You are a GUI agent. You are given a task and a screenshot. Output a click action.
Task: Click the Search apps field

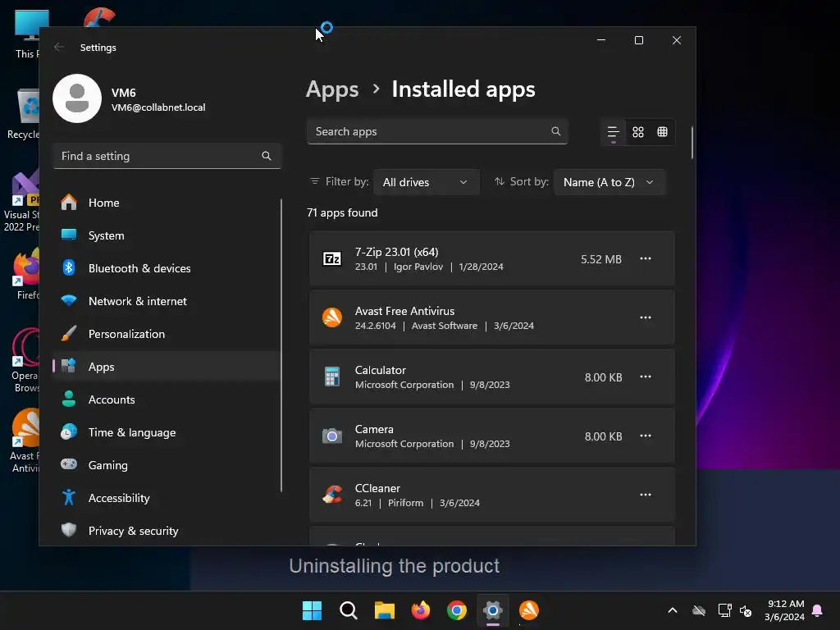tap(436, 131)
